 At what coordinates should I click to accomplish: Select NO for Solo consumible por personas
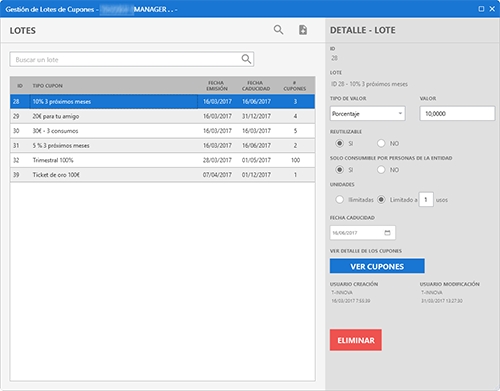point(381,170)
